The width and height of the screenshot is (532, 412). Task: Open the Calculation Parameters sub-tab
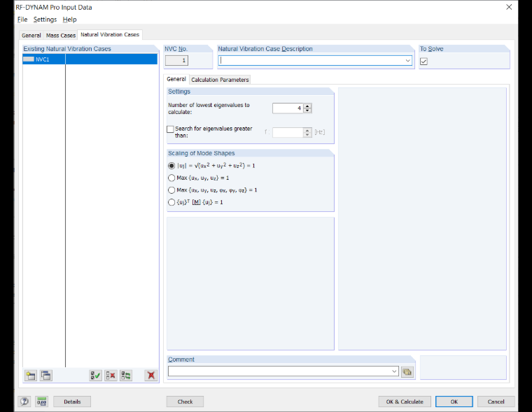click(x=220, y=80)
